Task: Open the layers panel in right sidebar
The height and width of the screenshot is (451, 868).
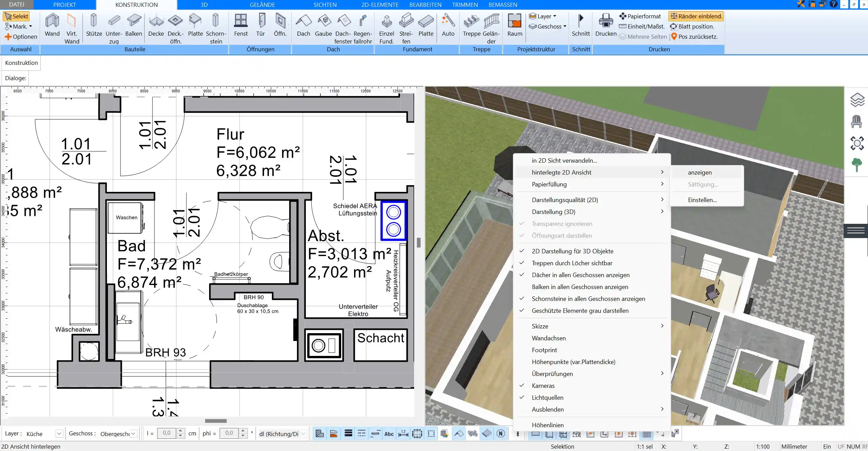Action: pyautogui.click(x=857, y=100)
